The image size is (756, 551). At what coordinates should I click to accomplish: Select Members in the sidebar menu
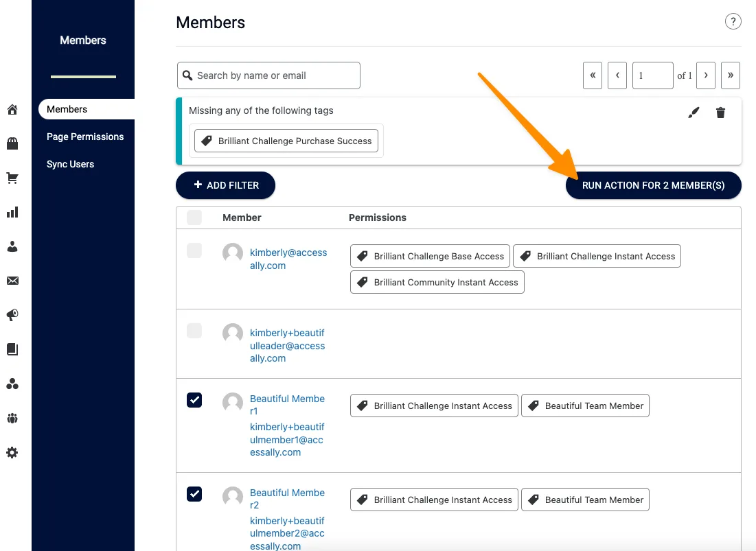pos(87,109)
